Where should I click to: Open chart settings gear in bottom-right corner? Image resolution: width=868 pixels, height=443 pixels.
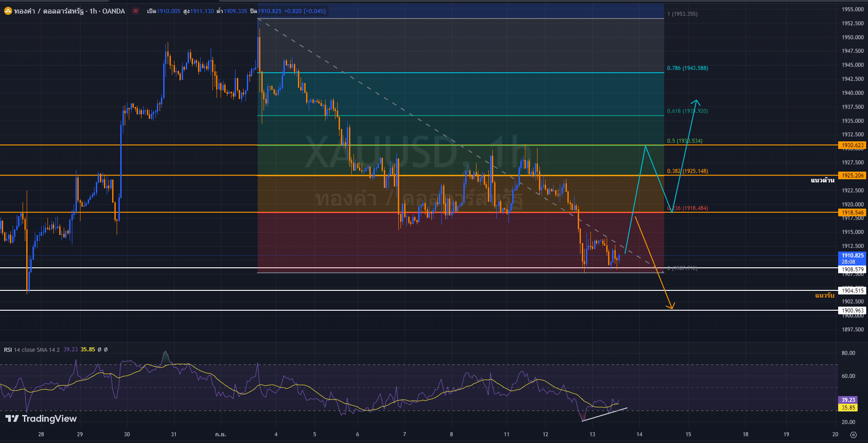click(853, 435)
